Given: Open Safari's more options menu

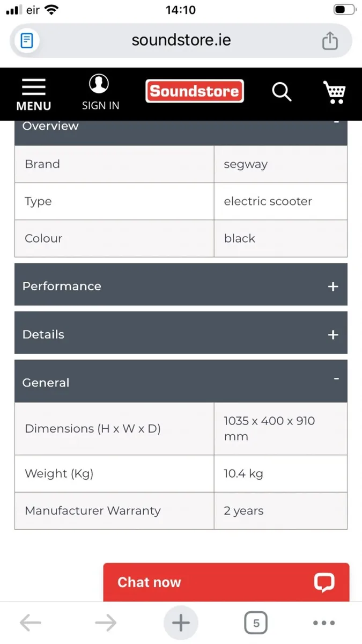Looking at the screenshot, I should tap(324, 623).
